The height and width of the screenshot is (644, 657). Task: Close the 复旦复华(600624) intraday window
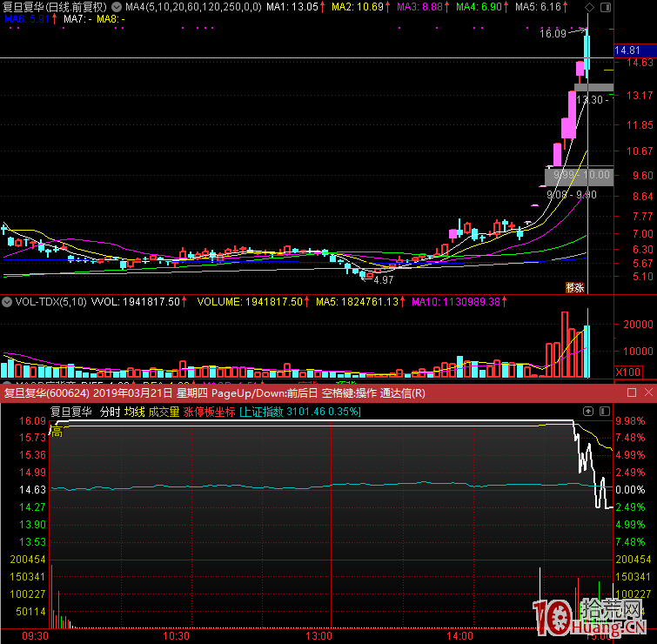(x=648, y=392)
